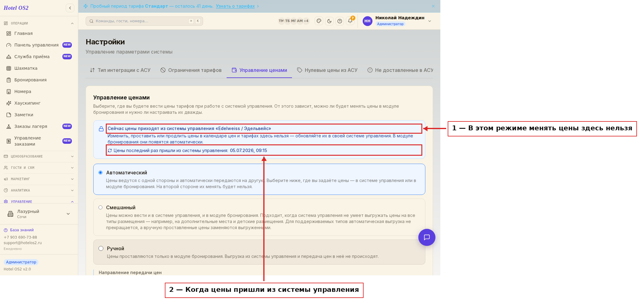Screen dimensions: 644x305
Task: Click the phone number +7 903 690-73-88
Action: (x=20, y=237)
